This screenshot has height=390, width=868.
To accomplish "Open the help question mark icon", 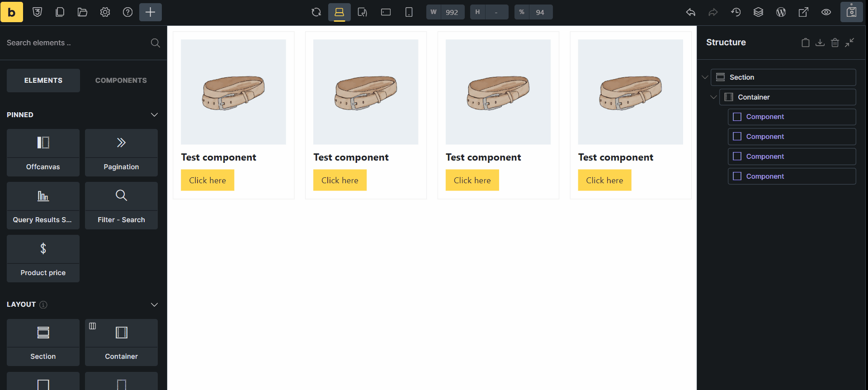I will (x=128, y=12).
